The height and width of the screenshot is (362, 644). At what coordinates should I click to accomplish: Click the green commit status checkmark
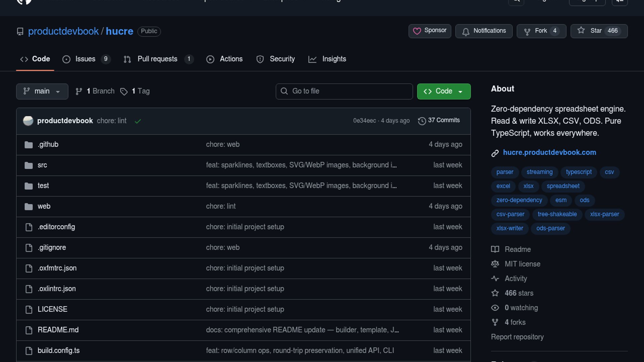point(138,121)
